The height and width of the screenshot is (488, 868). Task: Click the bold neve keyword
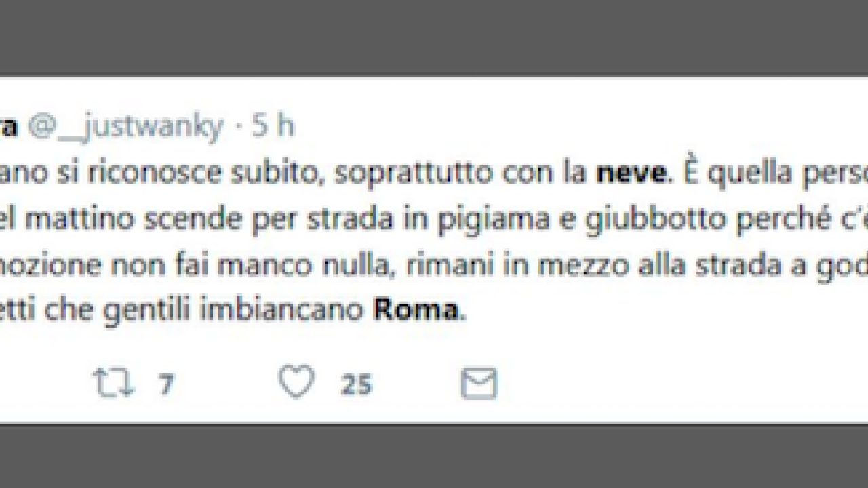[631, 173]
